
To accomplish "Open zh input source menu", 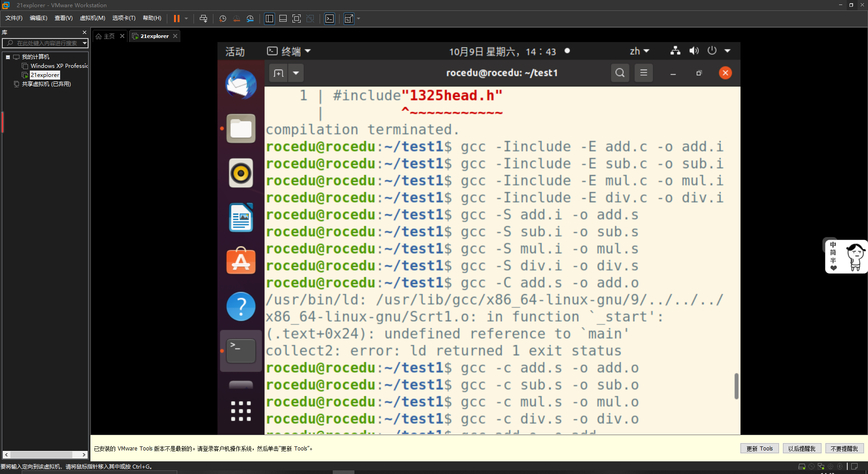I will tap(639, 51).
